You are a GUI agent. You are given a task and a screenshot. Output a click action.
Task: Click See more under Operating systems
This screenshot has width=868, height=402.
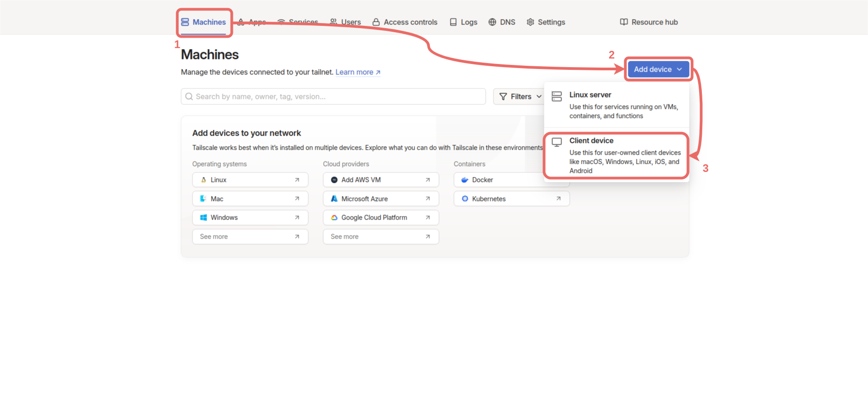tap(250, 237)
